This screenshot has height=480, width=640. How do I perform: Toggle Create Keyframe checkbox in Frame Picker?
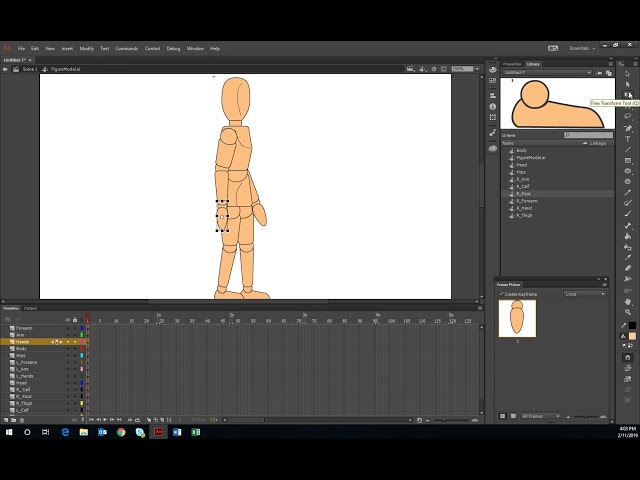point(502,294)
